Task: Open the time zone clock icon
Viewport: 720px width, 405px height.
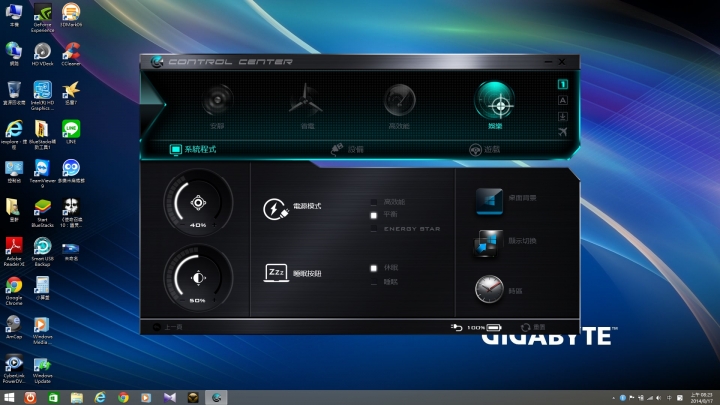Action: [489, 289]
